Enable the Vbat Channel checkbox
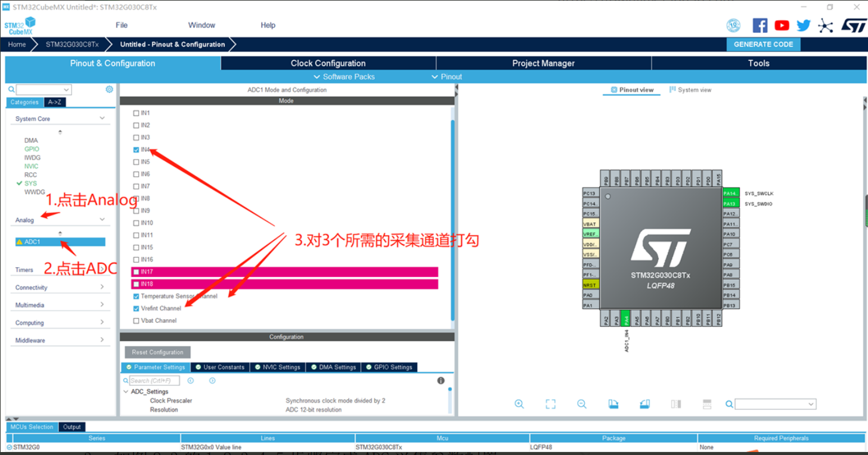 tap(136, 320)
